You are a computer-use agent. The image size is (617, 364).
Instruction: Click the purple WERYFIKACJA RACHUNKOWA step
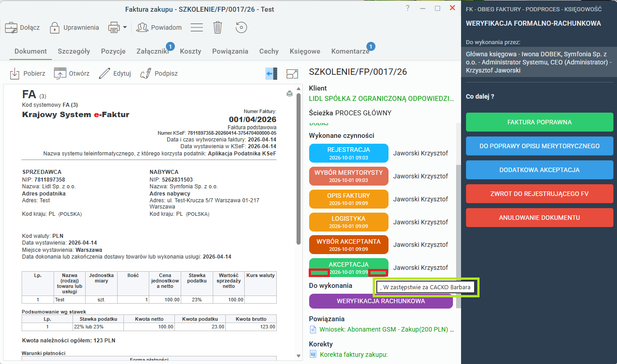tap(381, 301)
